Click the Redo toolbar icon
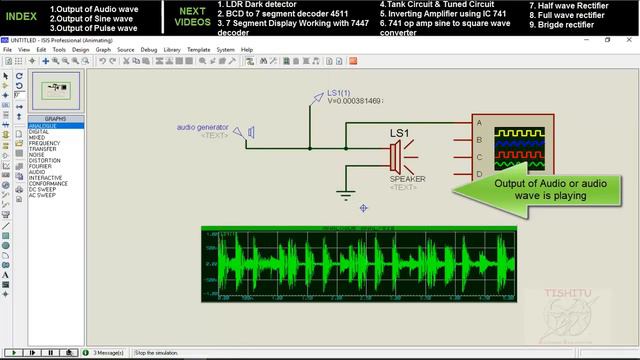640x360 pixels. (112, 61)
